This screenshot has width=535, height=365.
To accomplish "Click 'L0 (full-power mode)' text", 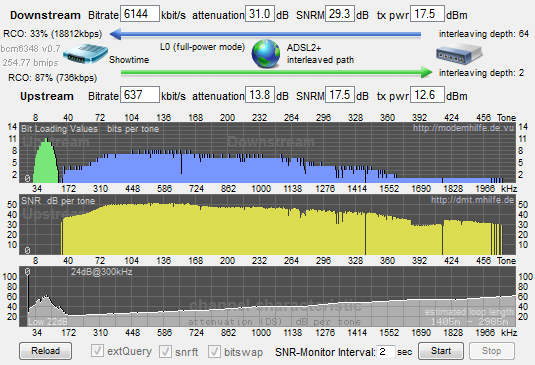I will point(203,47).
